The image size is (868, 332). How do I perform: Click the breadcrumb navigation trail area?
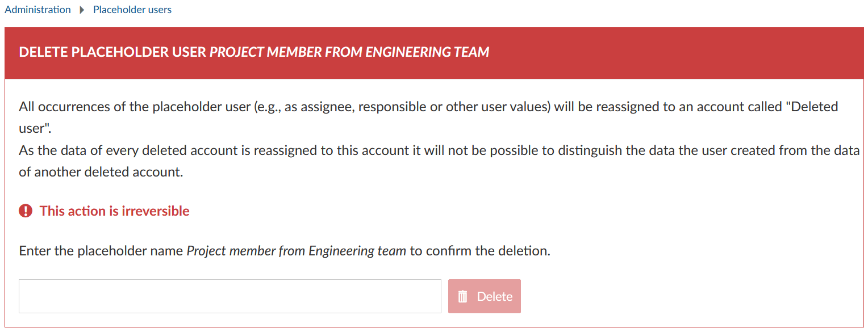(88, 10)
